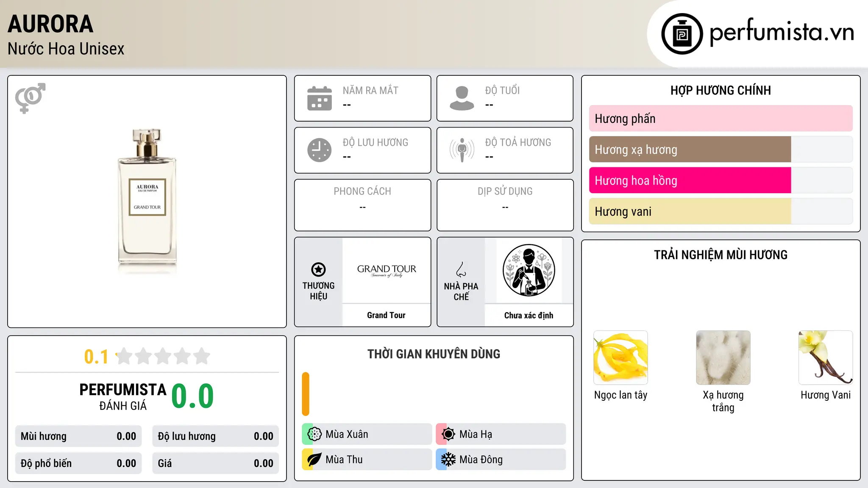Click the sillage icon beside Độ toả hương

462,150
